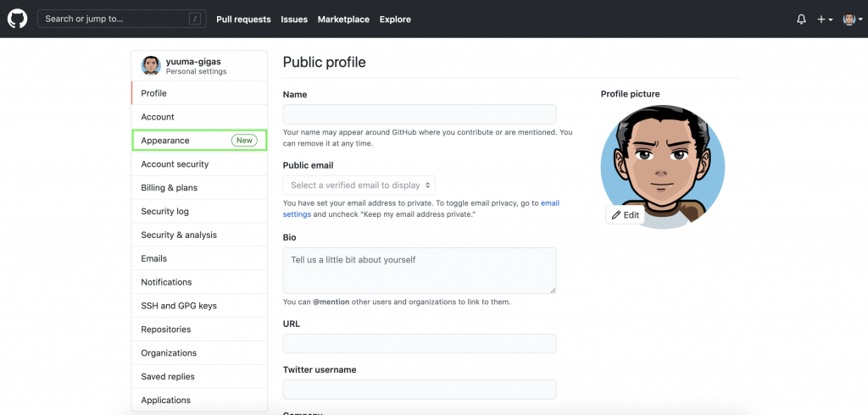
Task: Open Appearance settings
Action: 199,141
